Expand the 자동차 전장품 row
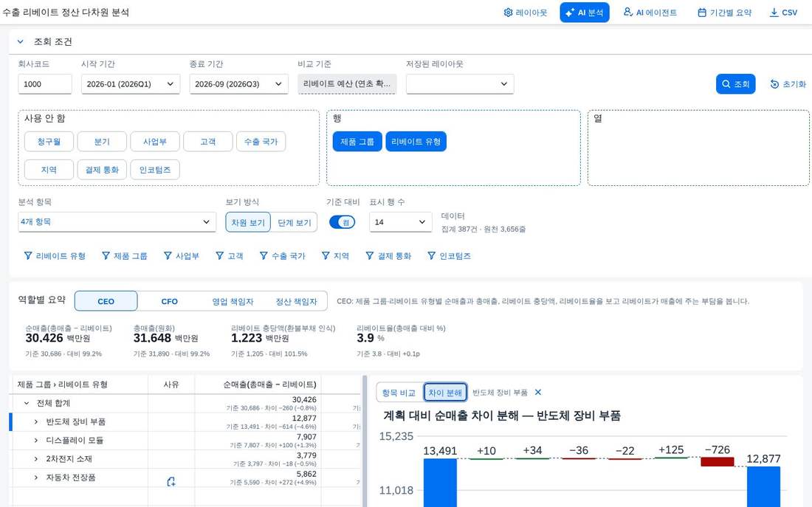This screenshot has height=507, width=812. click(35, 477)
